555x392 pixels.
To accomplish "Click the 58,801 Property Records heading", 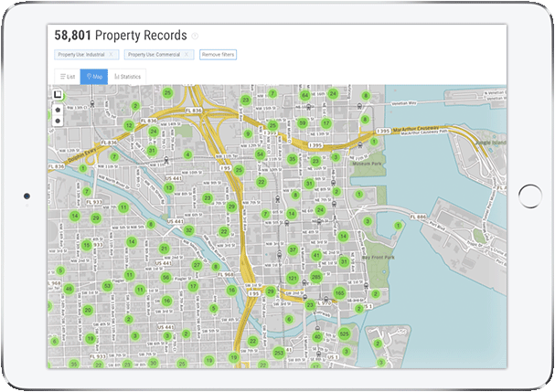I will [121, 36].
